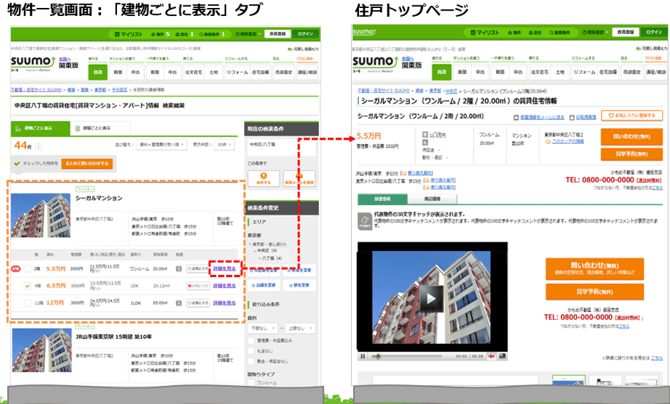Screen dimensions: 670x404
Task: Click お気に入り heart button in 6.5万円 row
Action: click(198, 286)
